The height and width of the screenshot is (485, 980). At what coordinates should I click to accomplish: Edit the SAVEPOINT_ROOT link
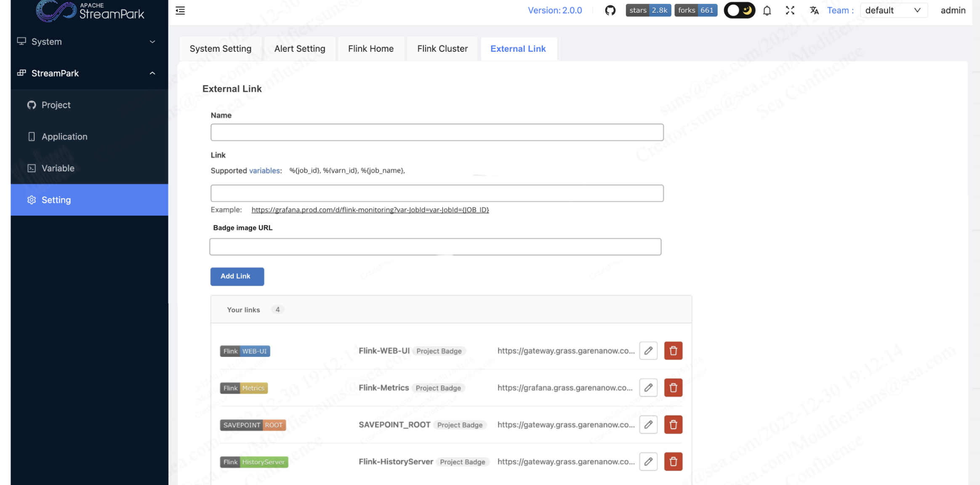point(648,425)
